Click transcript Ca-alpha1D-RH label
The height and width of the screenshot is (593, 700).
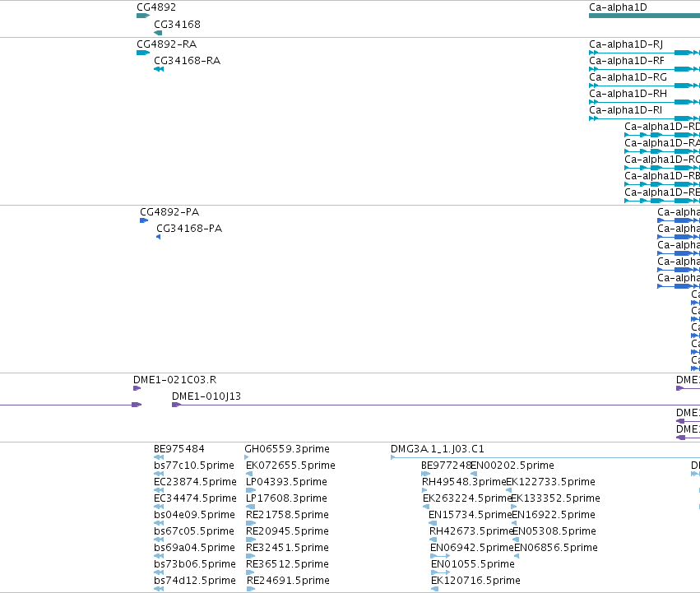coord(628,94)
